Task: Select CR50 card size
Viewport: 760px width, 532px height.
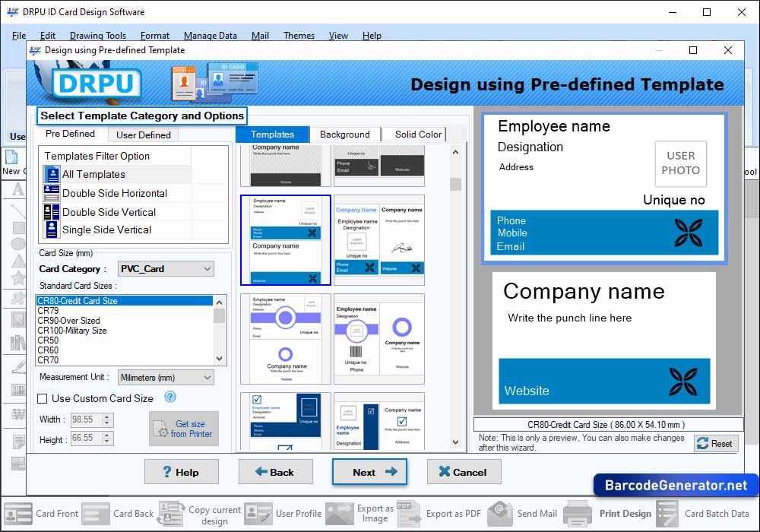Action: pos(125,340)
